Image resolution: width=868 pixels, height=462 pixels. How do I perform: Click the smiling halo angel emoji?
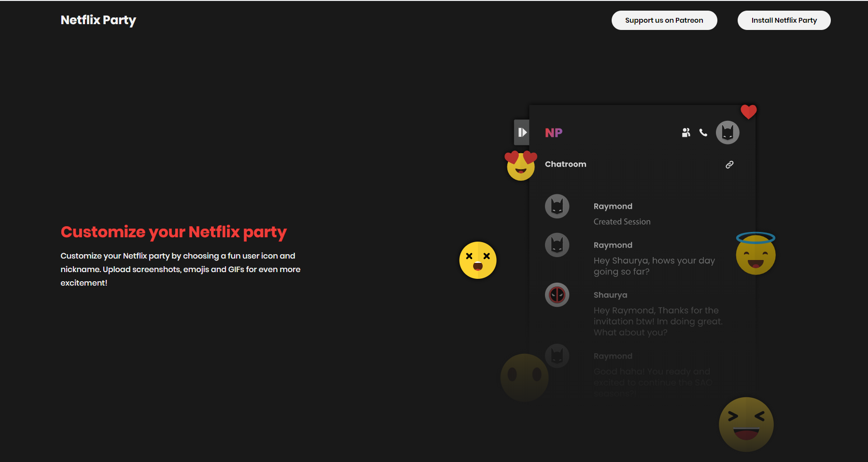(756, 254)
